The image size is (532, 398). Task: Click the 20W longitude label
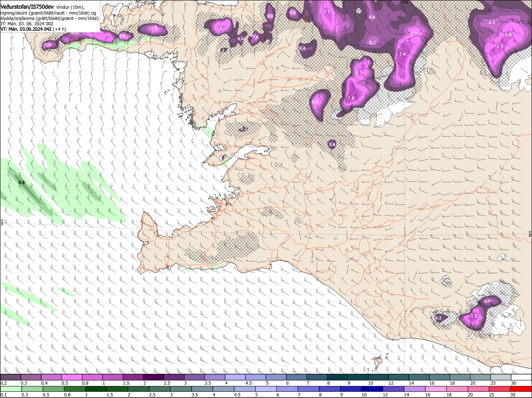(405, 2)
